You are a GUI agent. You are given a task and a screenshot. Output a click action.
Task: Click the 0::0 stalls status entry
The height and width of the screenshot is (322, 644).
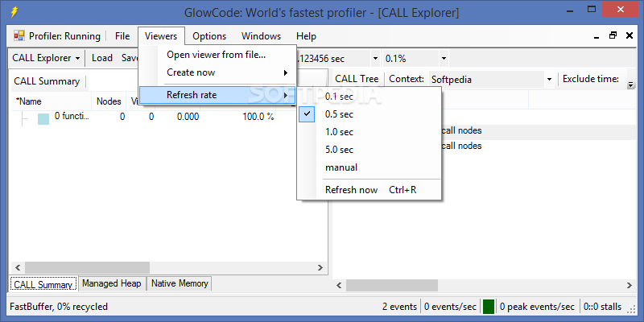602,307
